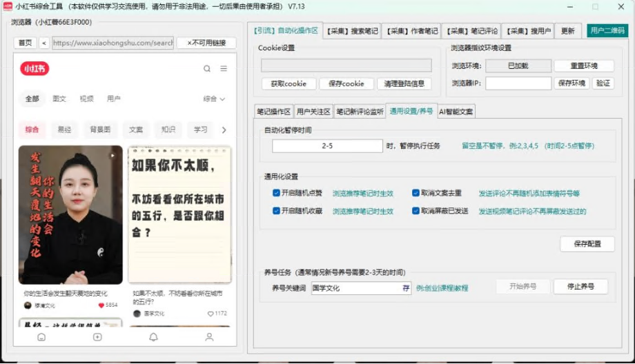Screen dimensions: 635x364
Task: Open the hamburger menu icon
Action: tap(224, 69)
